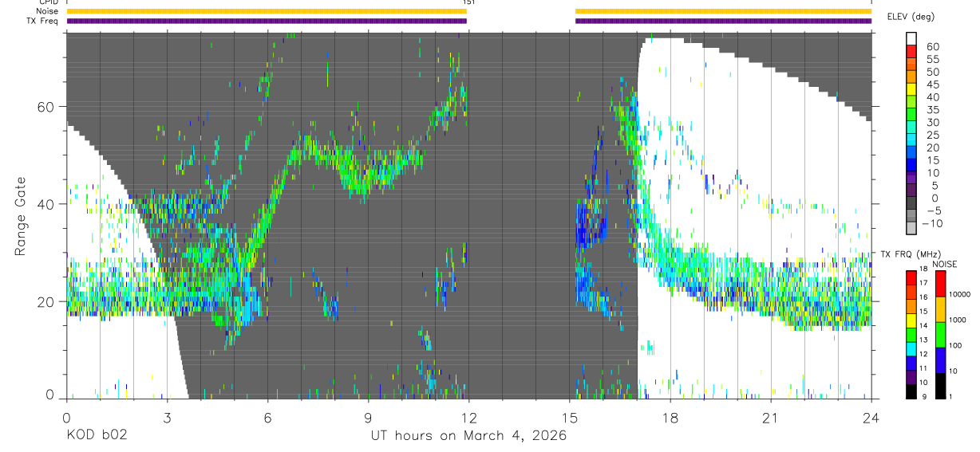
Task: Pick the yellow swatch in ELEV color bar
Action: click(912, 88)
